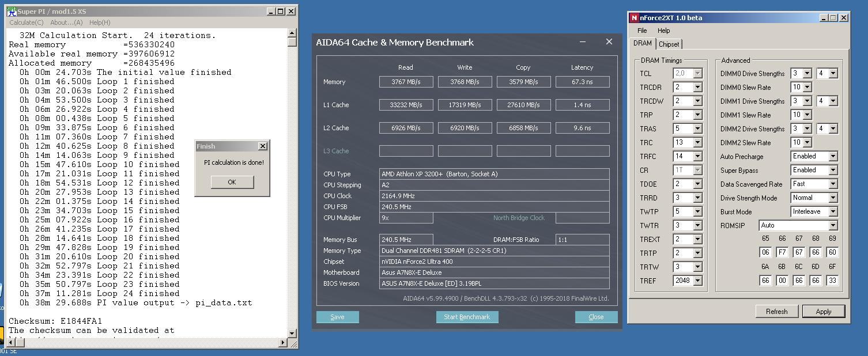Click the Motherboard value Asus A7N8X-E Deluxe

(494, 272)
